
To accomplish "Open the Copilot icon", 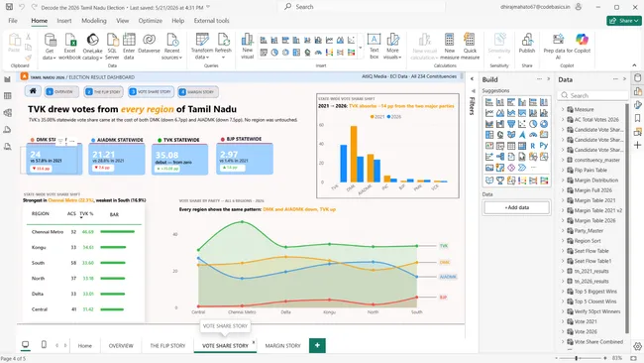I will tap(582, 40).
